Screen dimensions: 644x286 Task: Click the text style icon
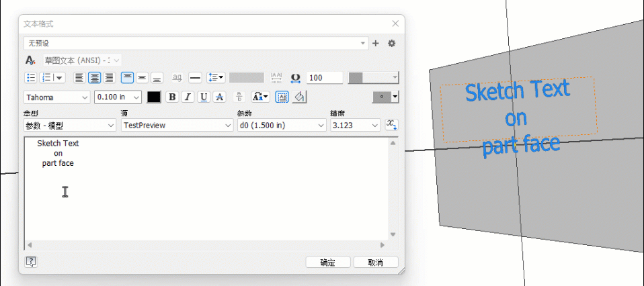click(30, 60)
